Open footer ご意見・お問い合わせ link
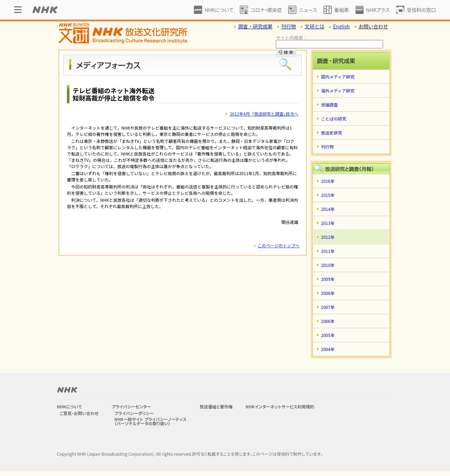The width and height of the screenshot is (450, 476). (x=79, y=414)
